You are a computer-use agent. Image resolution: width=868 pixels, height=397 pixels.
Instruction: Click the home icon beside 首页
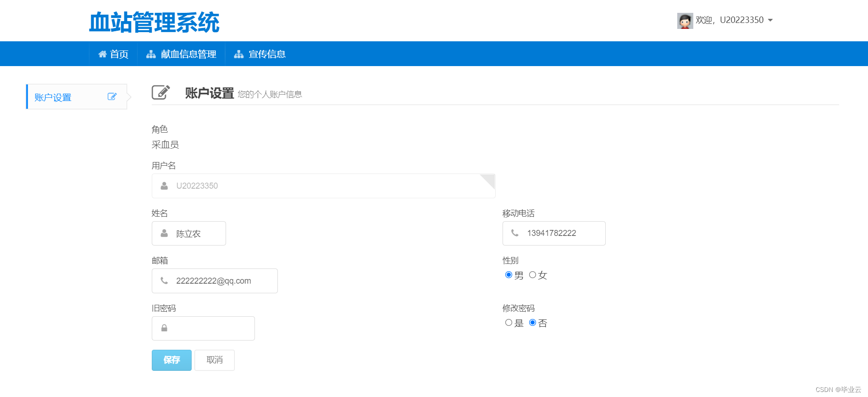tap(102, 54)
